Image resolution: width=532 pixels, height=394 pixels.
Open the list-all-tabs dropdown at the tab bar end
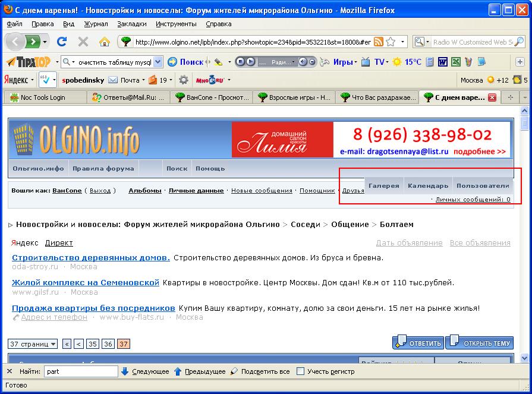(524, 97)
